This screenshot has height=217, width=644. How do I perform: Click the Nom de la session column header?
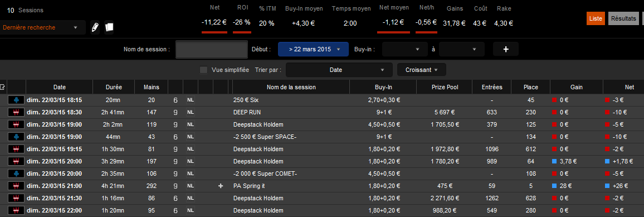[x=291, y=87]
